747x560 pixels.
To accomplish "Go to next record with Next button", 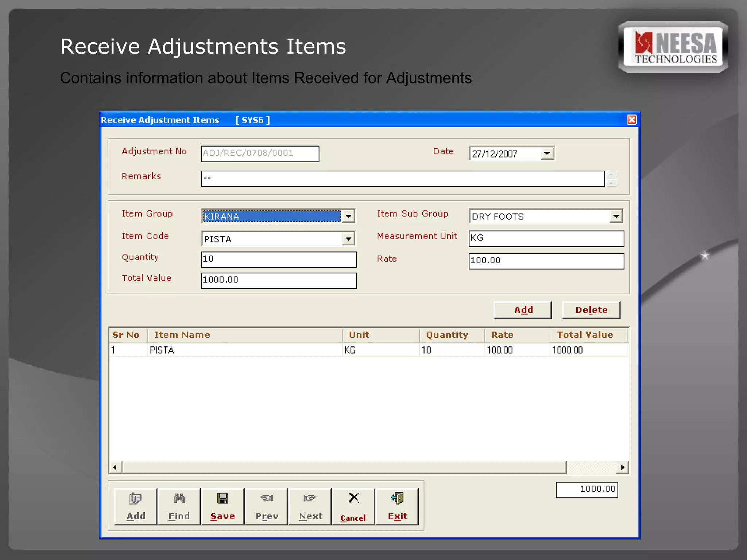I will pyautogui.click(x=310, y=506).
